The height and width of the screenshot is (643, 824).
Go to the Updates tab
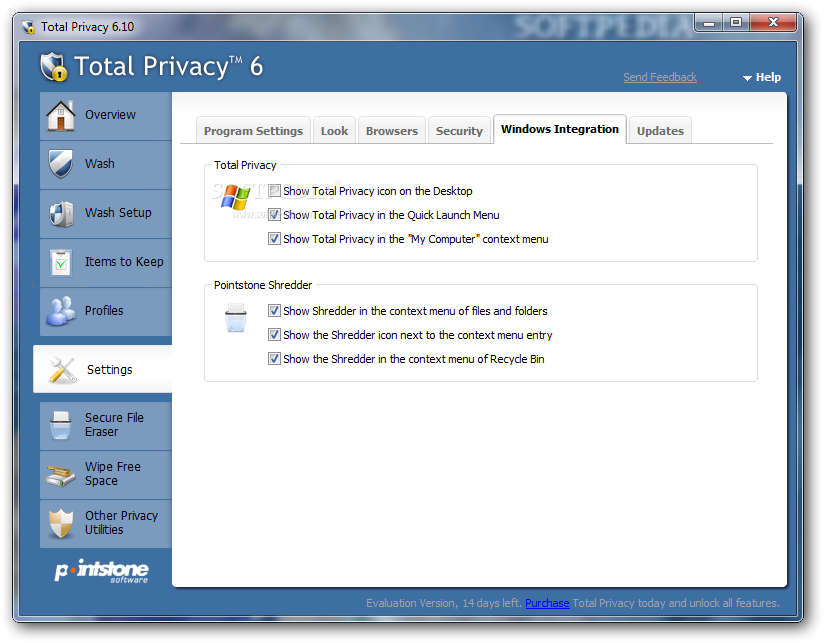pos(661,131)
